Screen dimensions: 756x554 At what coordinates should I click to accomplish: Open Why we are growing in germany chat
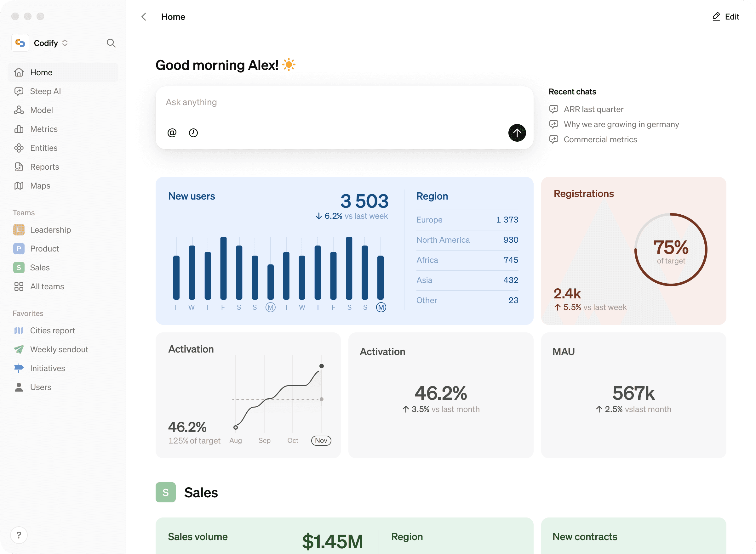[621, 124]
